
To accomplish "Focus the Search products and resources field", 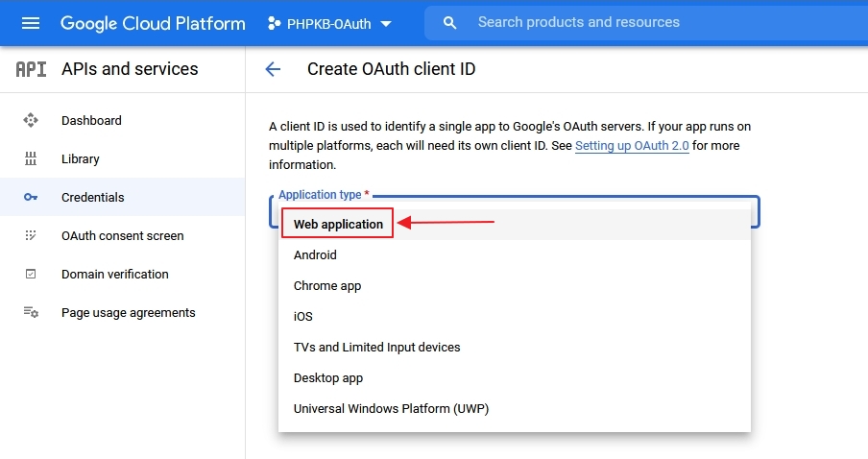I will pyautogui.click(x=645, y=23).
